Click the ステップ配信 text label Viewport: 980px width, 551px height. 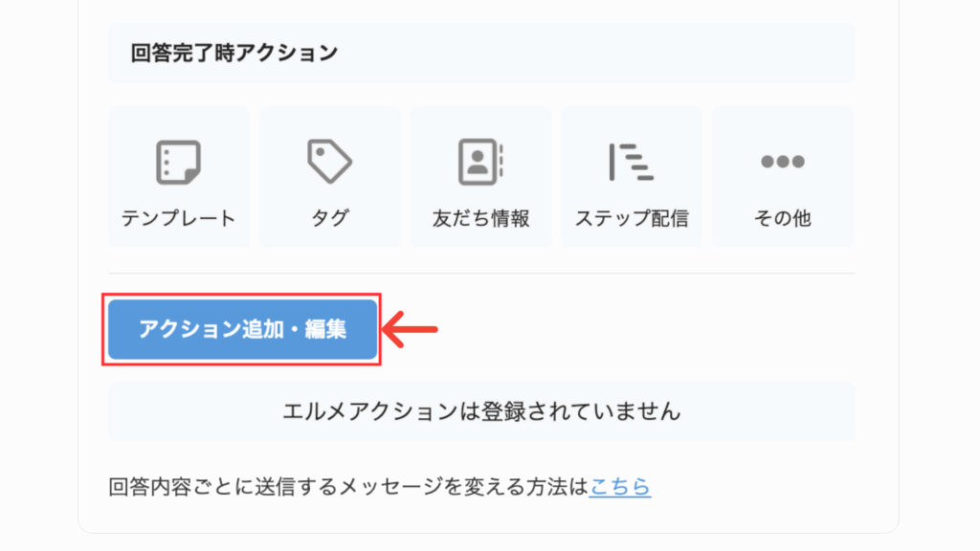coord(632,218)
